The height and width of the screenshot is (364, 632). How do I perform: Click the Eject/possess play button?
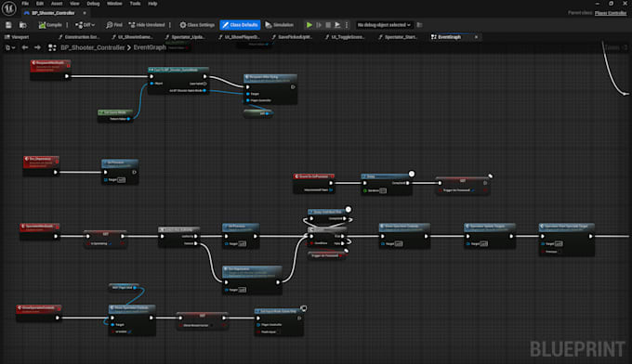pos(337,25)
